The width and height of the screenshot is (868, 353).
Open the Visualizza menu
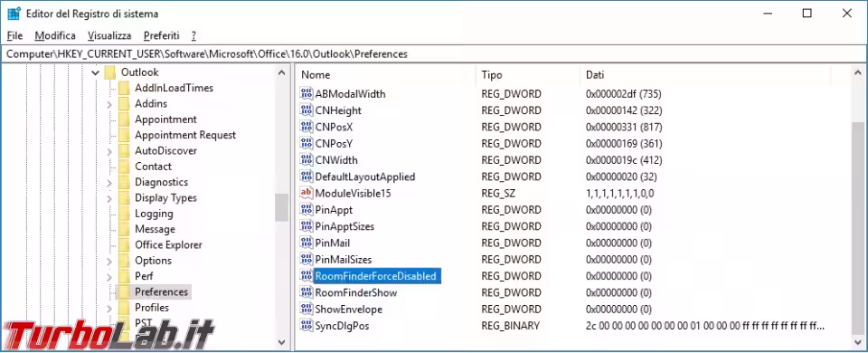coord(109,35)
